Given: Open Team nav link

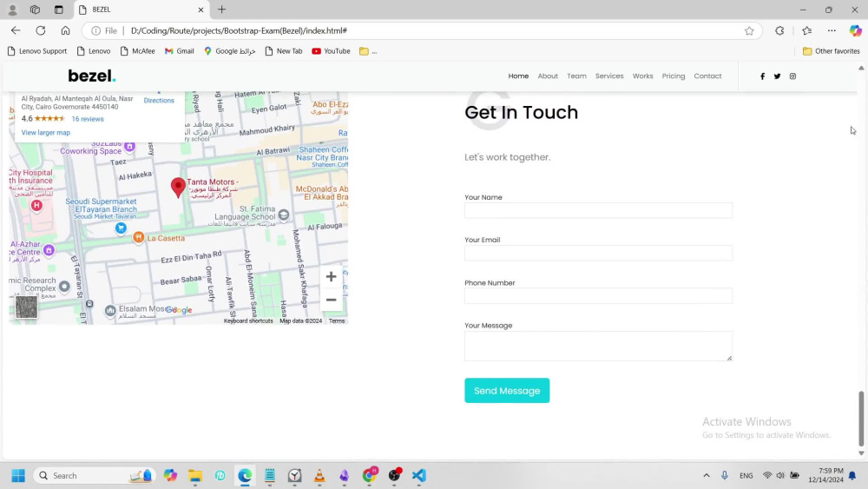Looking at the screenshot, I should click(576, 76).
